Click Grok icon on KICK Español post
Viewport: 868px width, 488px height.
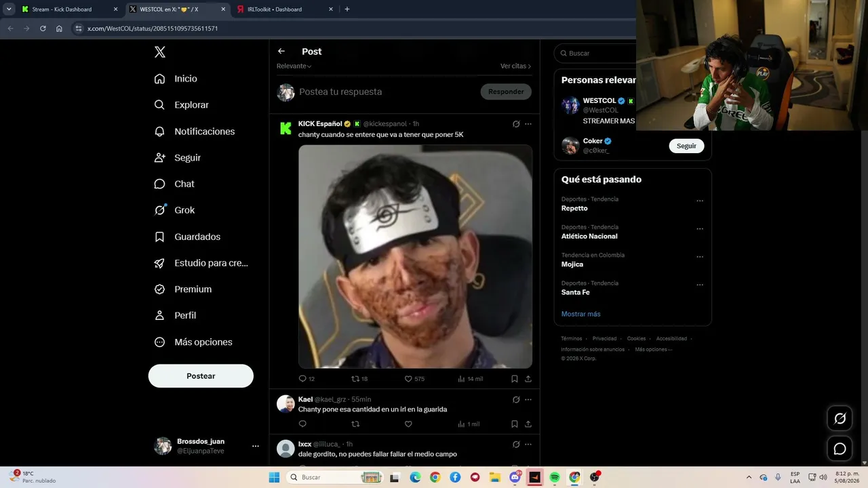(516, 124)
